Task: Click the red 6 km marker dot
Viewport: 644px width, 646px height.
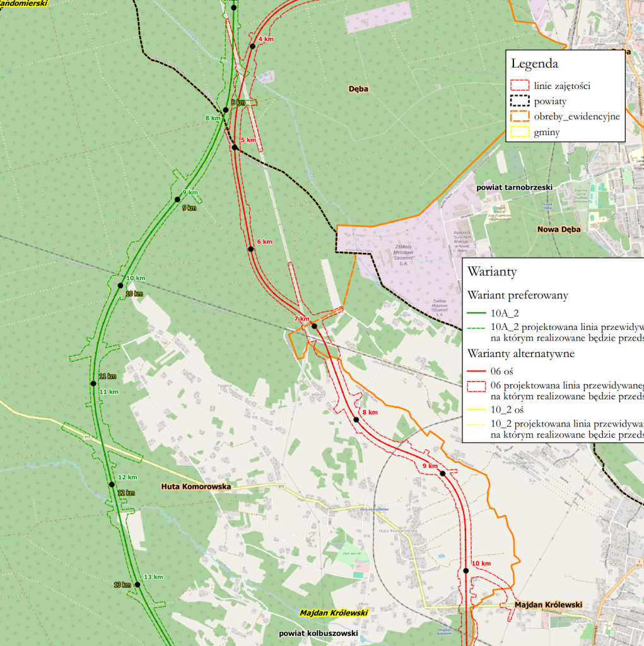Action: pos(250,249)
